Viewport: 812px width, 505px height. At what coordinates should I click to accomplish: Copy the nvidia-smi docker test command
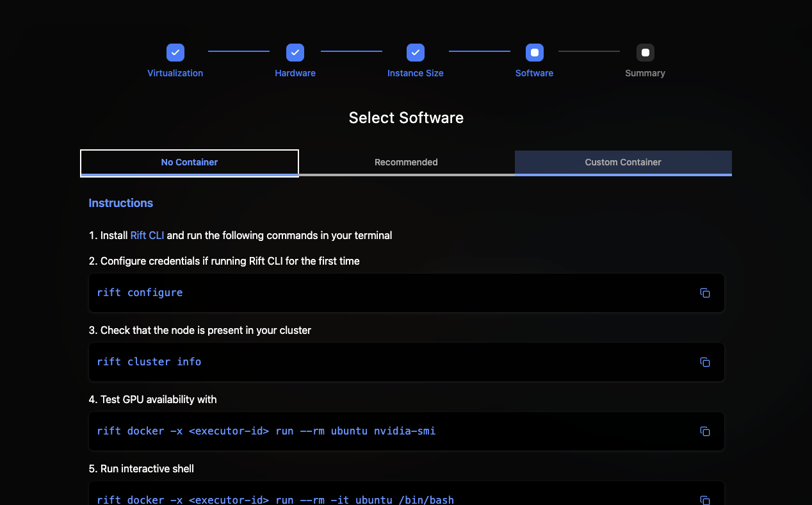point(705,431)
